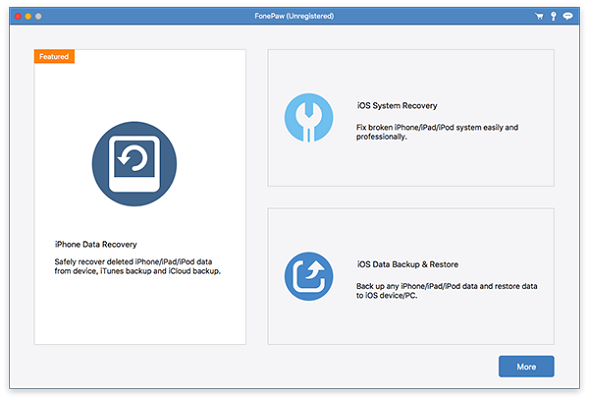
Task: Click the More button
Action: (x=526, y=367)
